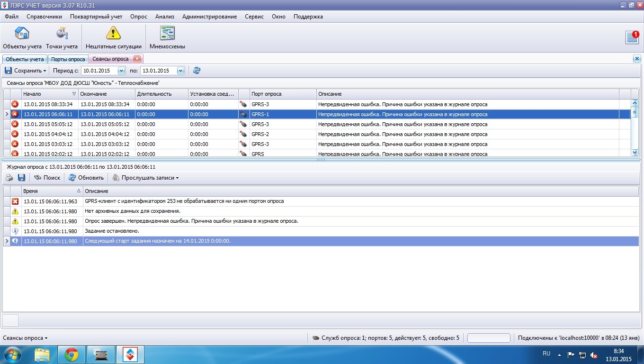
Task: Click Период с date input field
Action: click(x=99, y=71)
